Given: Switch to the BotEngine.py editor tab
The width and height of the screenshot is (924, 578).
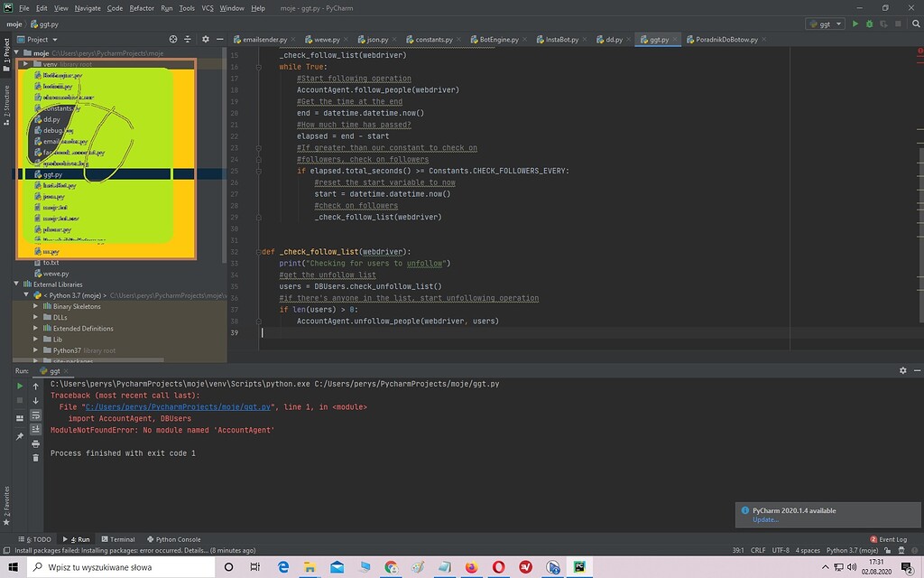Looking at the screenshot, I should point(498,40).
